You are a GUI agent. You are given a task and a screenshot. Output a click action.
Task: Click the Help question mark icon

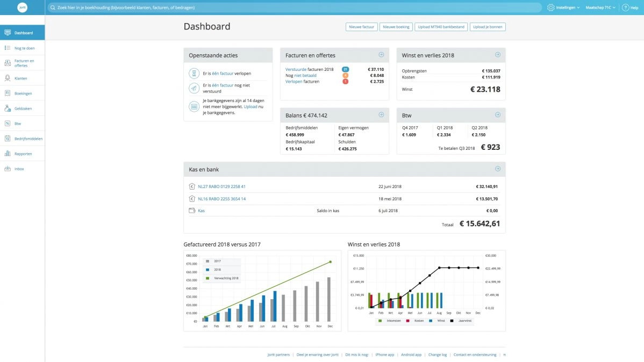click(x=626, y=8)
